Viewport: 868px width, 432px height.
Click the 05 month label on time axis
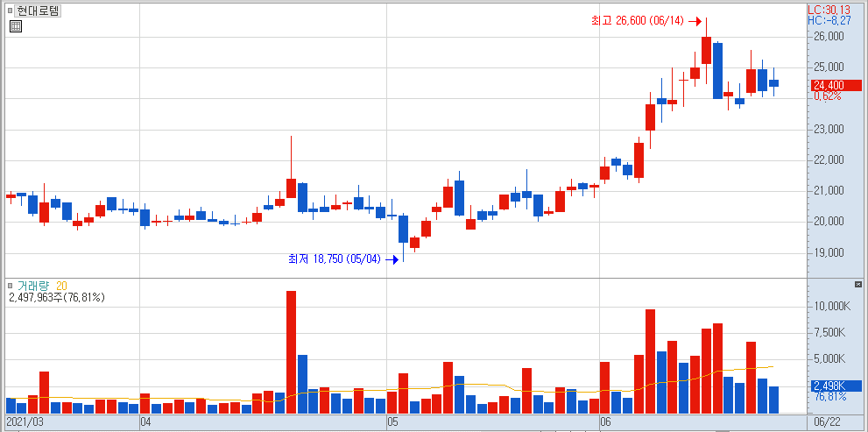pyautogui.click(x=393, y=422)
